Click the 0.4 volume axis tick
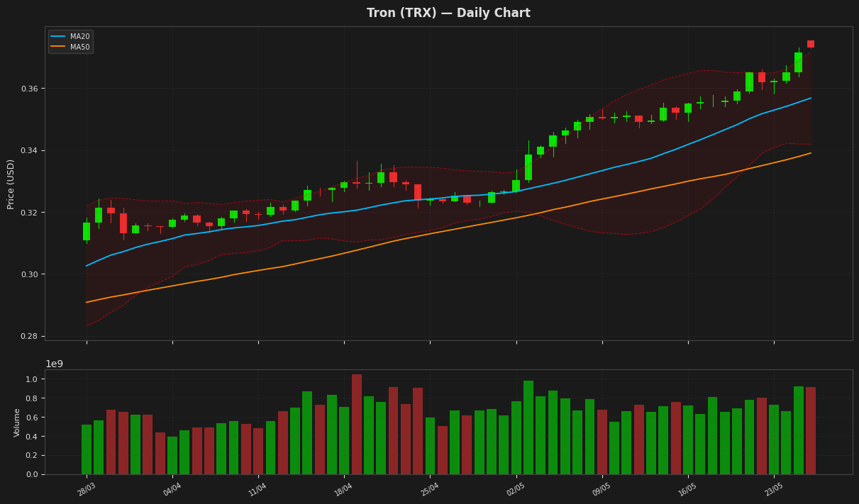Image resolution: width=859 pixels, height=504 pixels. click(x=31, y=437)
